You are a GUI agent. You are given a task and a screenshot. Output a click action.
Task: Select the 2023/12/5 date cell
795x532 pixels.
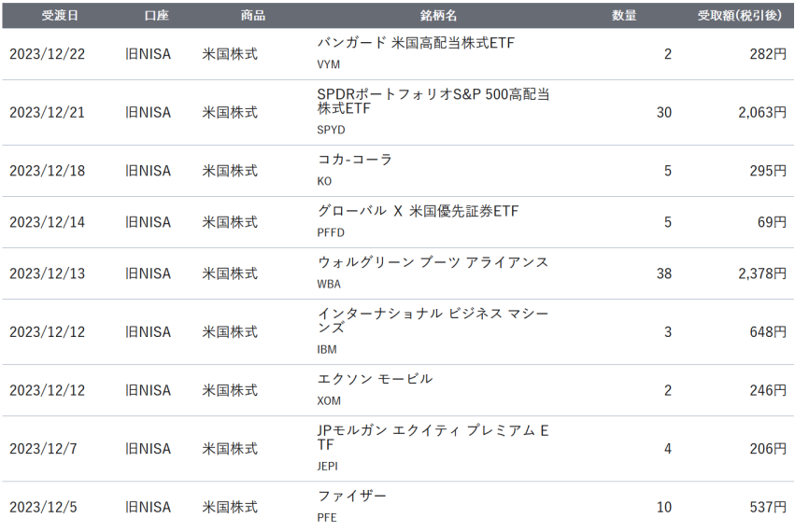tap(43, 507)
